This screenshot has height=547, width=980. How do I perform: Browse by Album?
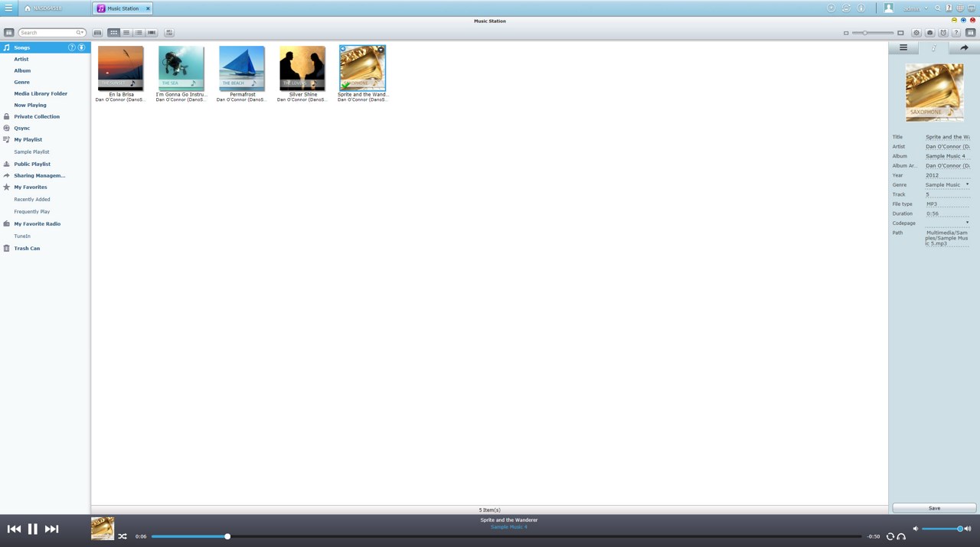tap(22, 70)
